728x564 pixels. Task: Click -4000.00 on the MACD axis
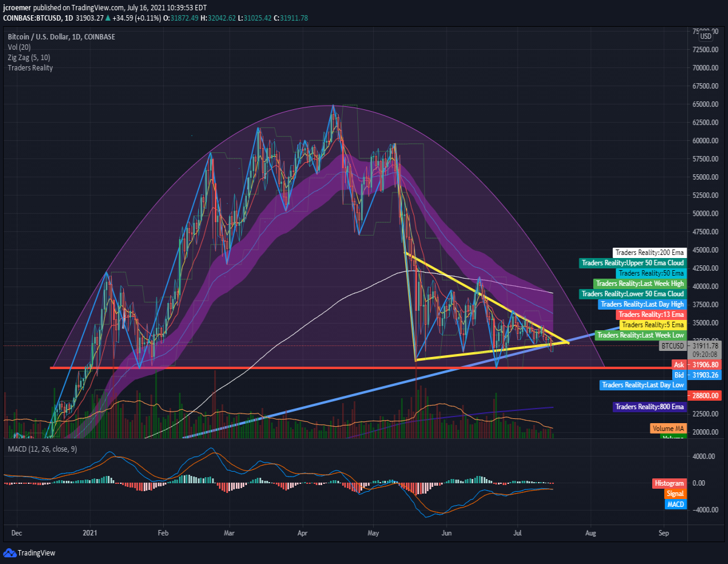click(706, 510)
